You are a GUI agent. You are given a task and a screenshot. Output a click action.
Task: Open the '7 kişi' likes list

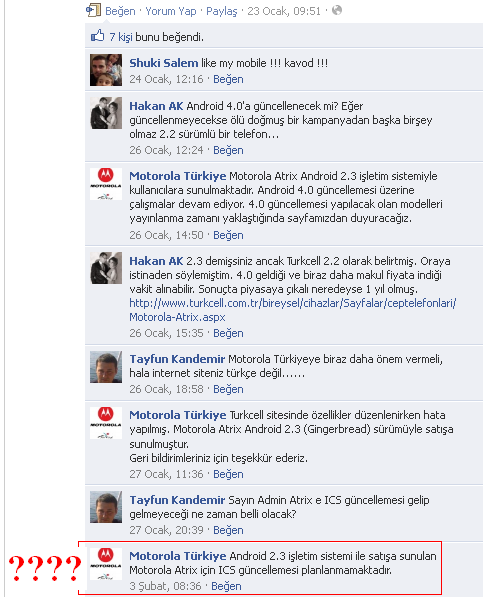click(121, 37)
